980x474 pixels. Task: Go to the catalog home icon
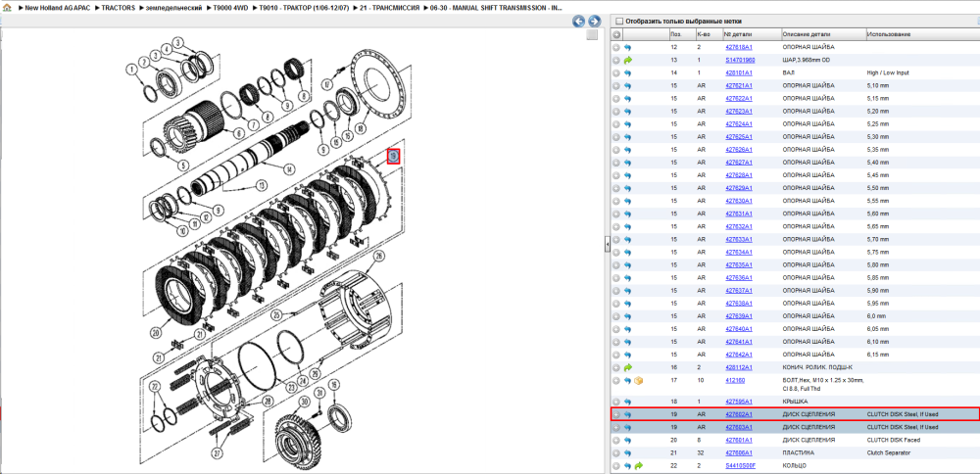[8, 8]
